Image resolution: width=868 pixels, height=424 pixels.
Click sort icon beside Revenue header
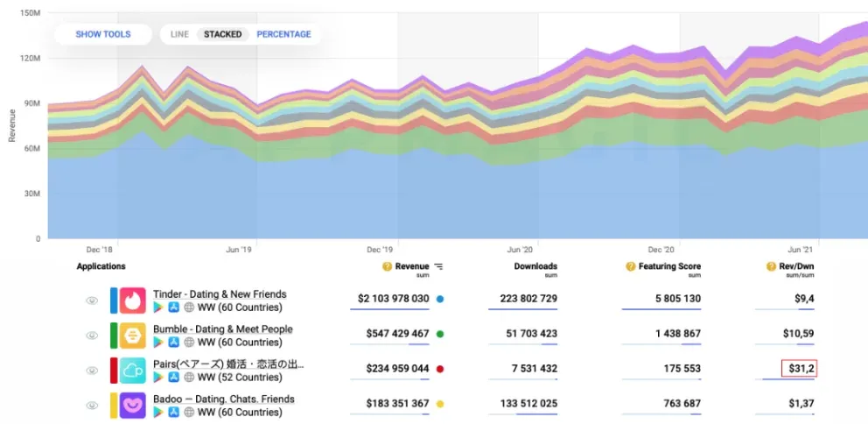point(438,266)
